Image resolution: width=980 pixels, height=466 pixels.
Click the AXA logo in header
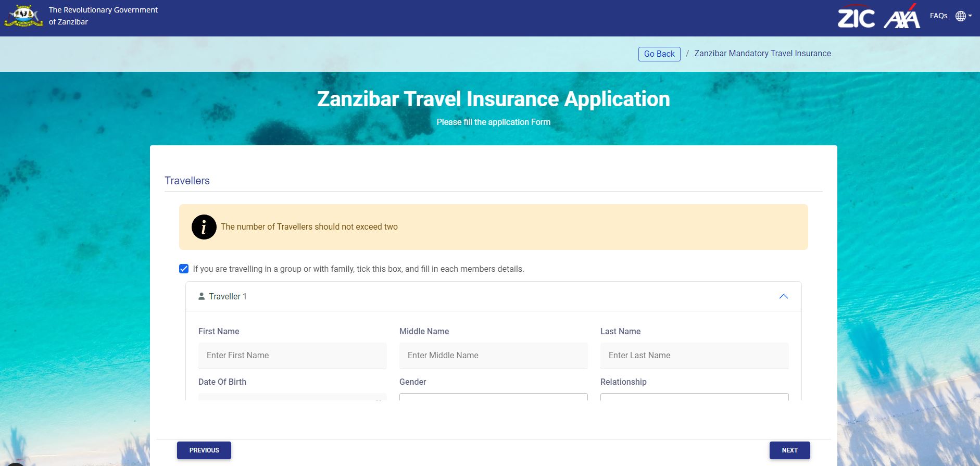pyautogui.click(x=902, y=16)
